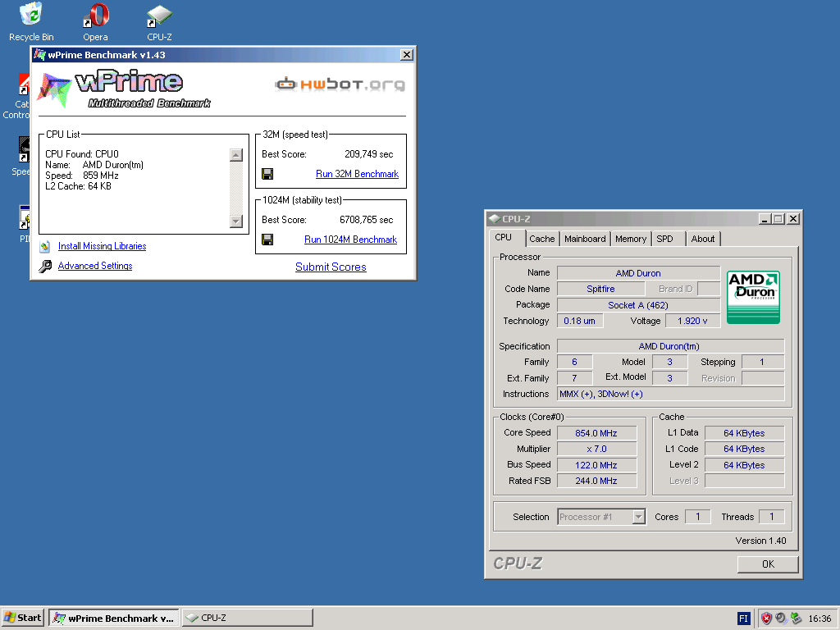Click the AMD Duron logo in CPU-Z
840x630 pixels.
[x=753, y=297]
